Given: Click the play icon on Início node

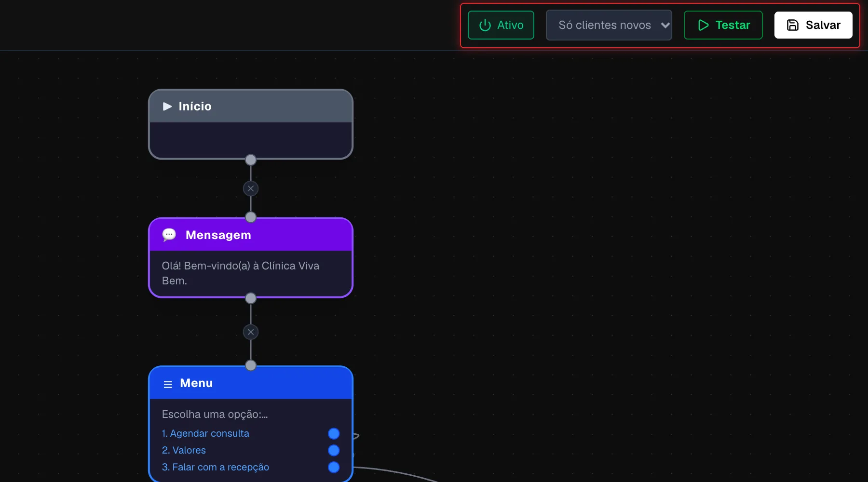Looking at the screenshot, I should tap(167, 107).
